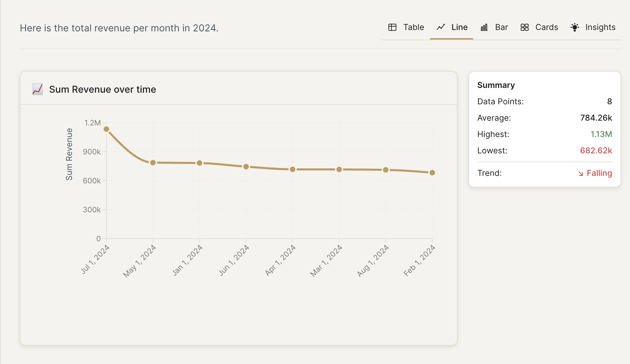Click the Line chart zigzag icon
The height and width of the screenshot is (364, 630).
pos(441,27)
